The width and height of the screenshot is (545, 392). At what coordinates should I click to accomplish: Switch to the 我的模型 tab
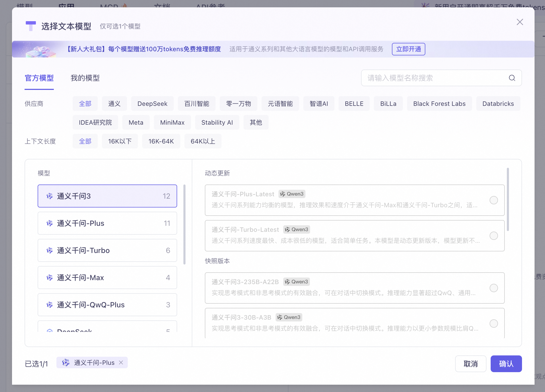point(85,78)
